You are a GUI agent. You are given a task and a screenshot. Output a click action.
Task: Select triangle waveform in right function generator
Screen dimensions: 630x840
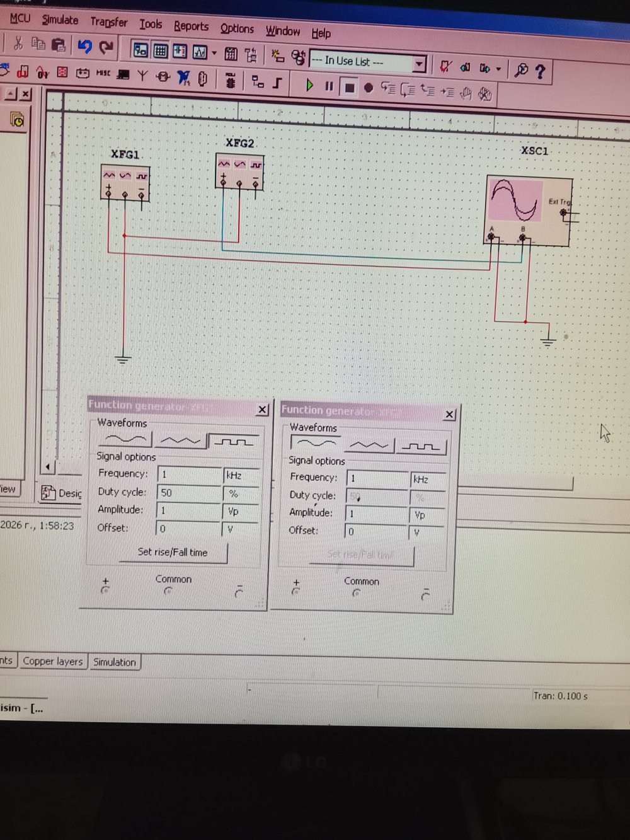click(x=369, y=446)
